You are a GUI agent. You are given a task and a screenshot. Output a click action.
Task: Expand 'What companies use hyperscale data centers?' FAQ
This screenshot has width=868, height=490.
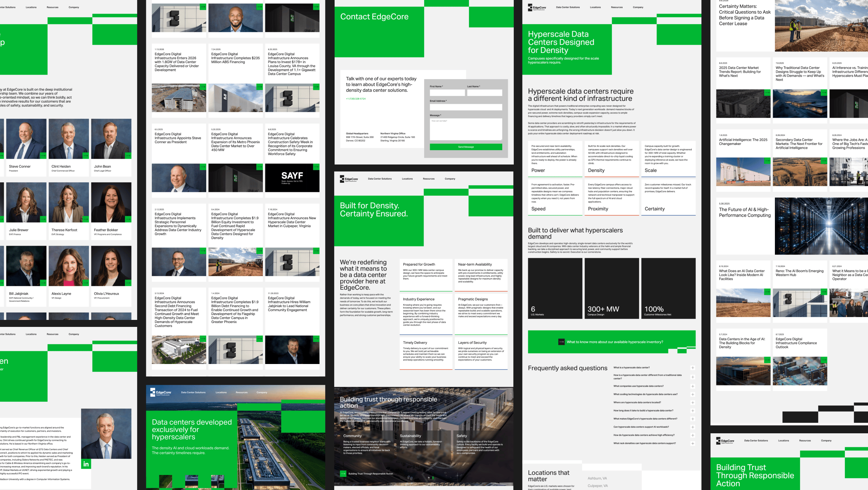click(693, 386)
